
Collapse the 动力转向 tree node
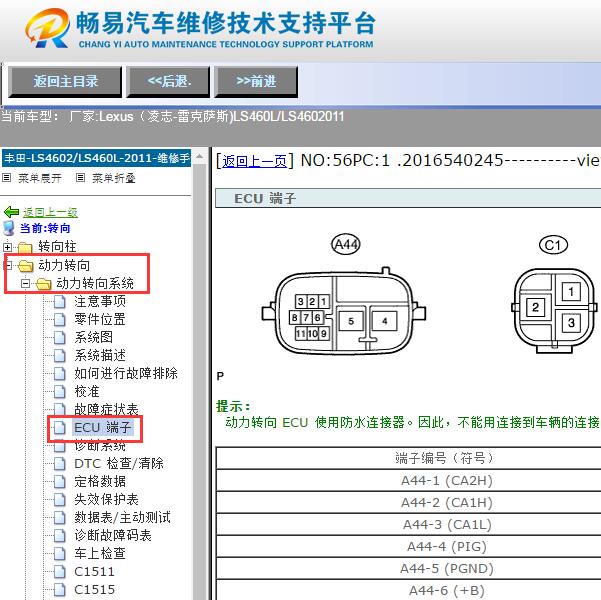pyautogui.click(x=8, y=265)
